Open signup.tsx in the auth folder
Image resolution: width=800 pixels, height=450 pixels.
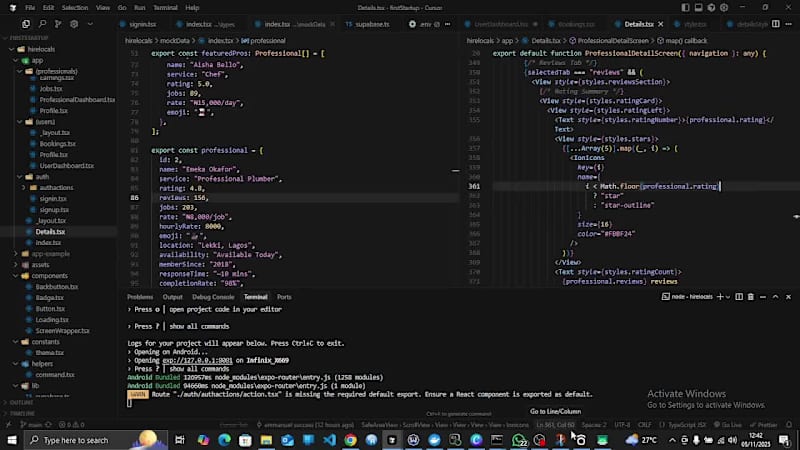point(54,210)
